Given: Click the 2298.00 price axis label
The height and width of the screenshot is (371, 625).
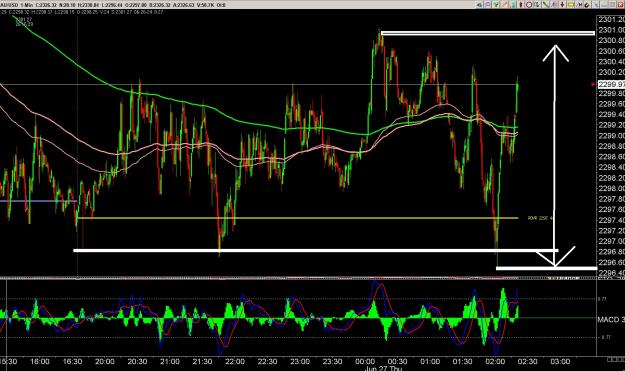Looking at the screenshot, I should [x=611, y=188].
